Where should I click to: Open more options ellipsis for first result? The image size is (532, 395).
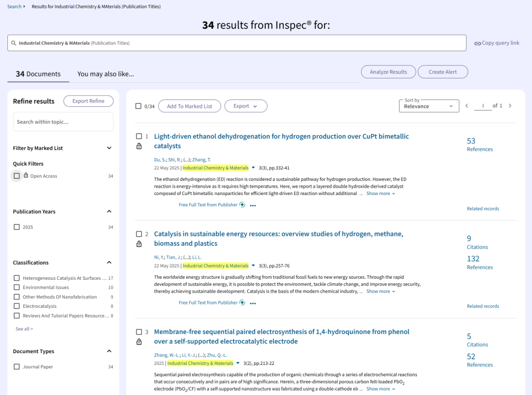pos(253,206)
